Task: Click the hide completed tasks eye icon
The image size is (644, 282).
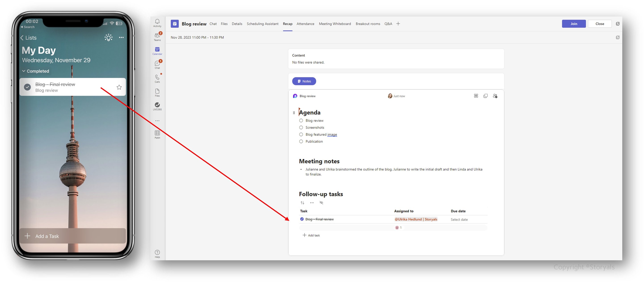Action: pos(321,203)
